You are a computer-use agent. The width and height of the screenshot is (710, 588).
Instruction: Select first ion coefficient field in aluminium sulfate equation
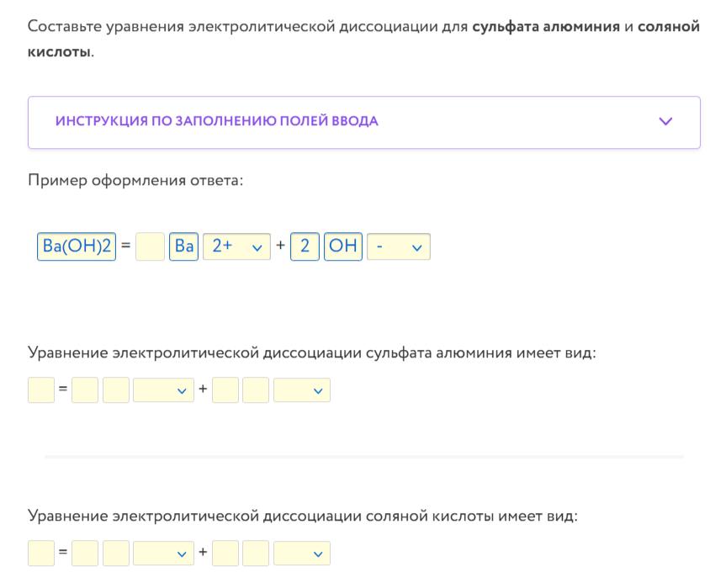point(85,389)
